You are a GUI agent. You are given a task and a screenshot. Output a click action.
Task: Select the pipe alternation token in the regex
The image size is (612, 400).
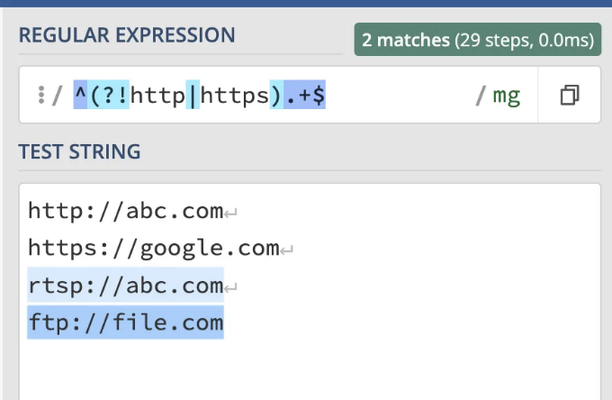click(x=192, y=94)
